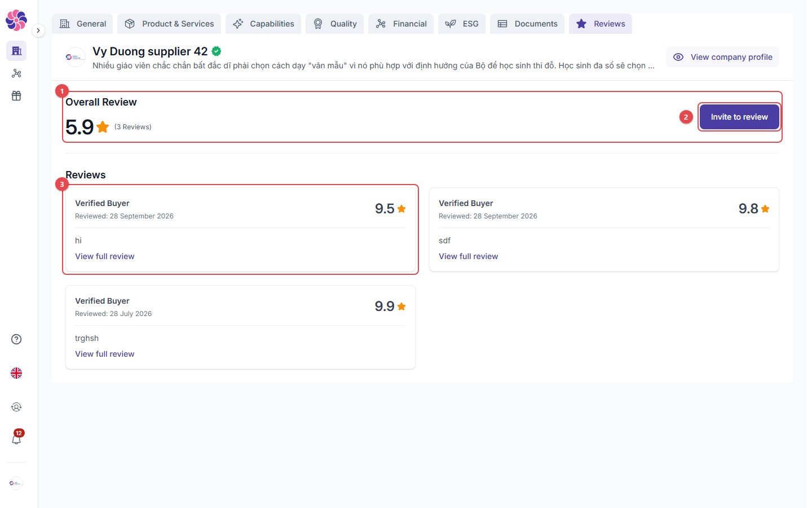812x508 pixels.
Task: Click the 9.9 rating score
Action: click(385, 306)
